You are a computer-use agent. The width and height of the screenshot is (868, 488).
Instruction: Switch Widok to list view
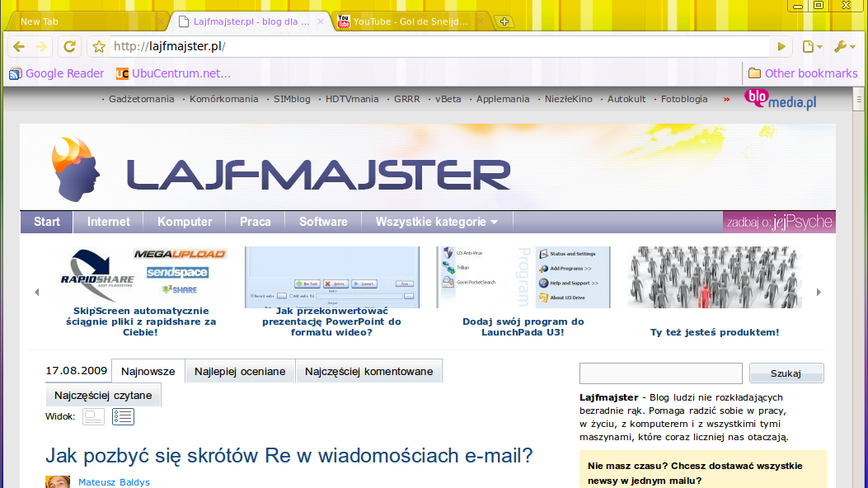[x=123, y=416]
